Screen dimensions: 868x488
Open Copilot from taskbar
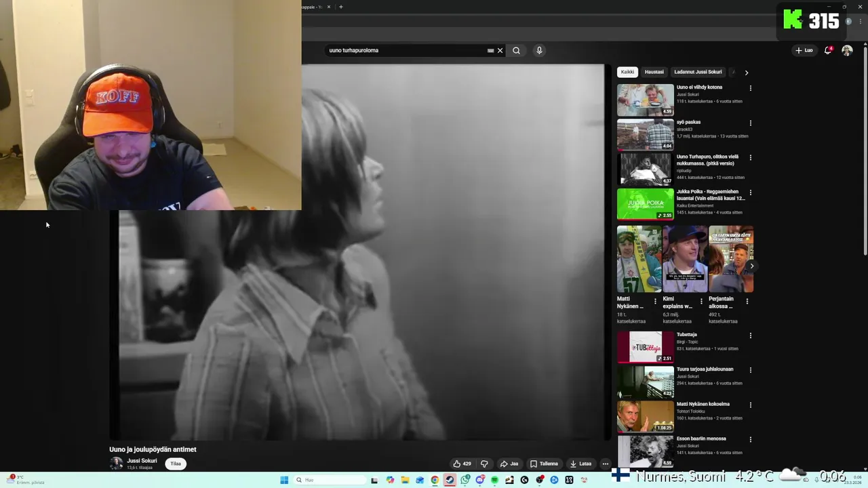pos(390,480)
